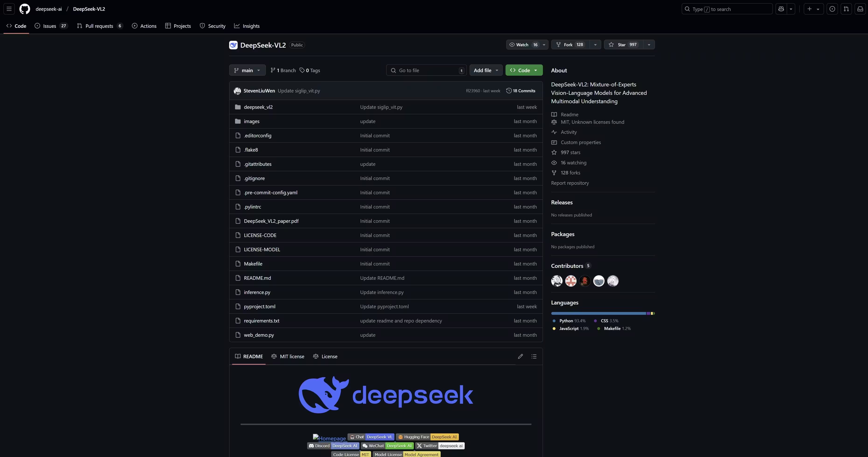Open the fourth contributor avatar
Screen dimensions: 868x457
click(x=599, y=281)
